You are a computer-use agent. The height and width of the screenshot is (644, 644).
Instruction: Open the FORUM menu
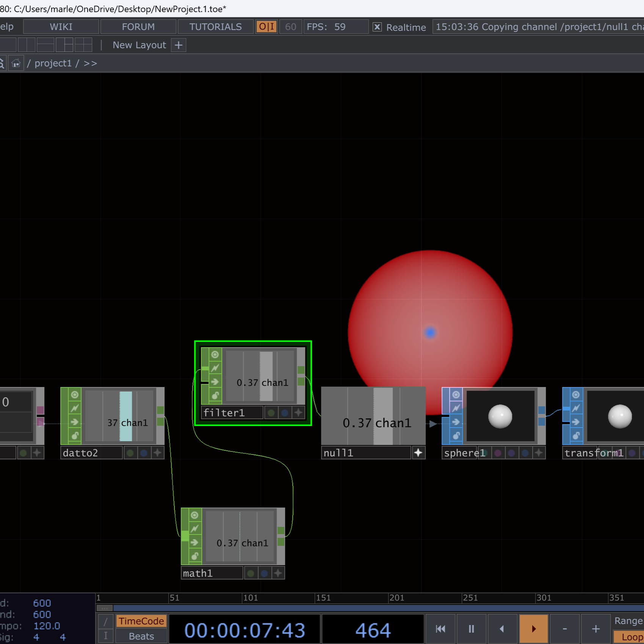click(x=138, y=27)
